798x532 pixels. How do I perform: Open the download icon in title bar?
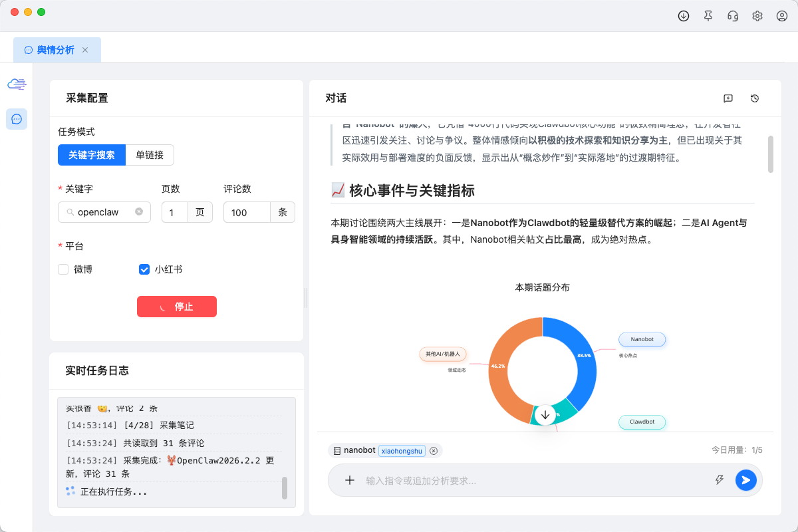point(684,16)
